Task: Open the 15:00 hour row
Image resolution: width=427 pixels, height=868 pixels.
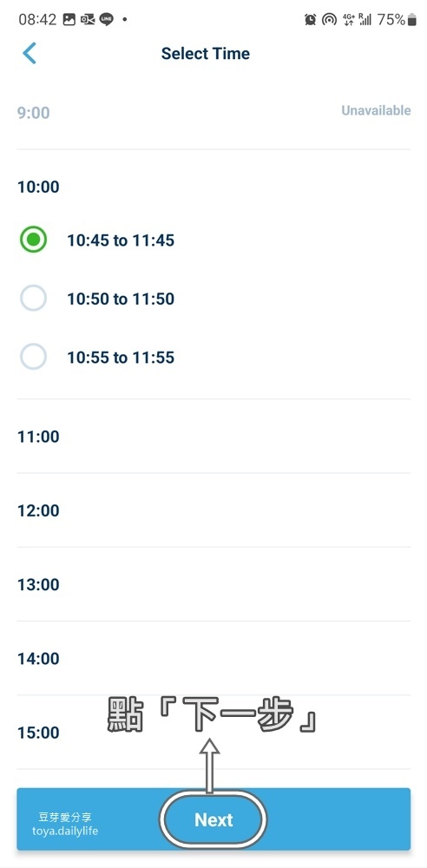Action: pyautogui.click(x=213, y=733)
